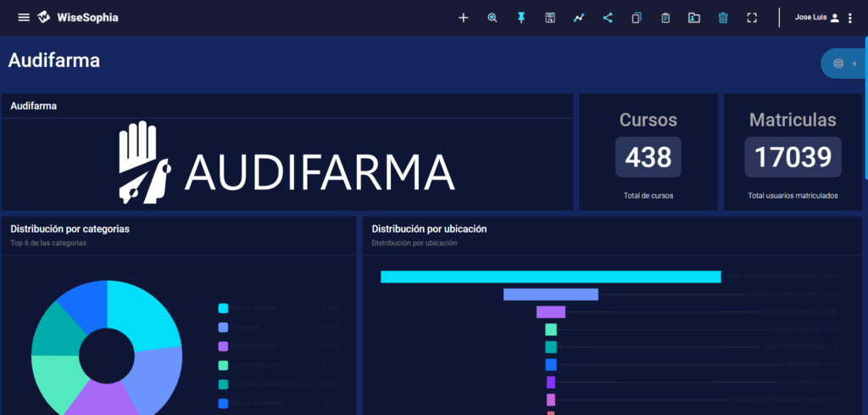Screen dimensions: 868x415
Task: Click the WiseSophia brand name
Action: click(87, 18)
